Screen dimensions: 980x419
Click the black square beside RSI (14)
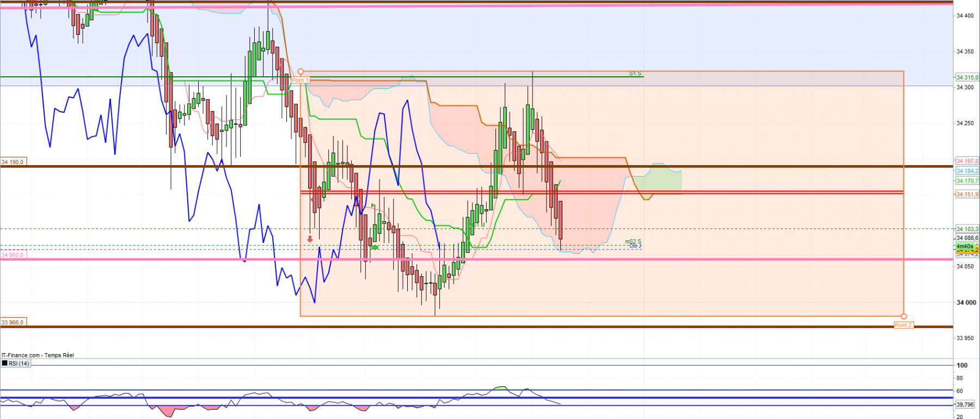click(x=5, y=363)
